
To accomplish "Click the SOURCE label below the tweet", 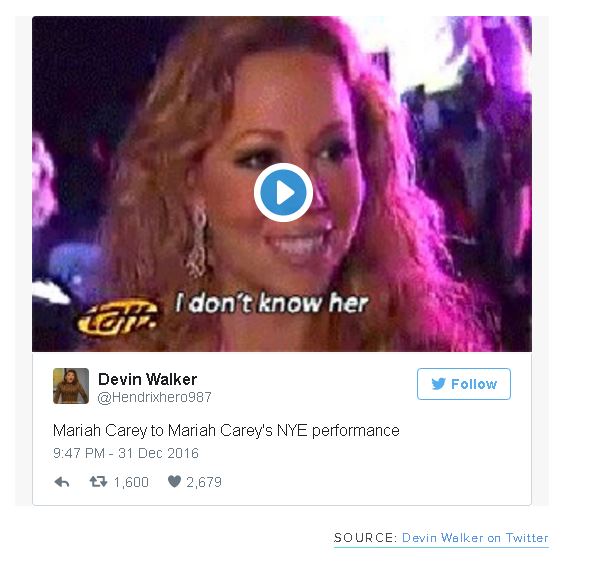I will tap(365, 538).
